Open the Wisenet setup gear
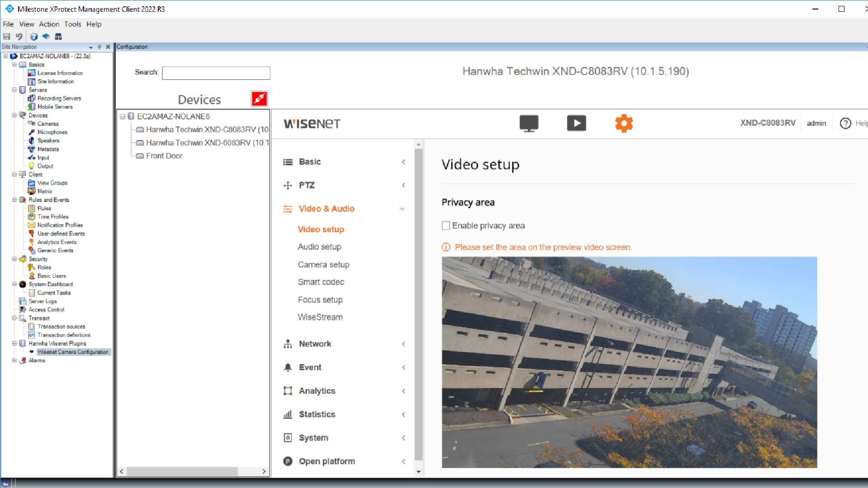 (x=624, y=123)
